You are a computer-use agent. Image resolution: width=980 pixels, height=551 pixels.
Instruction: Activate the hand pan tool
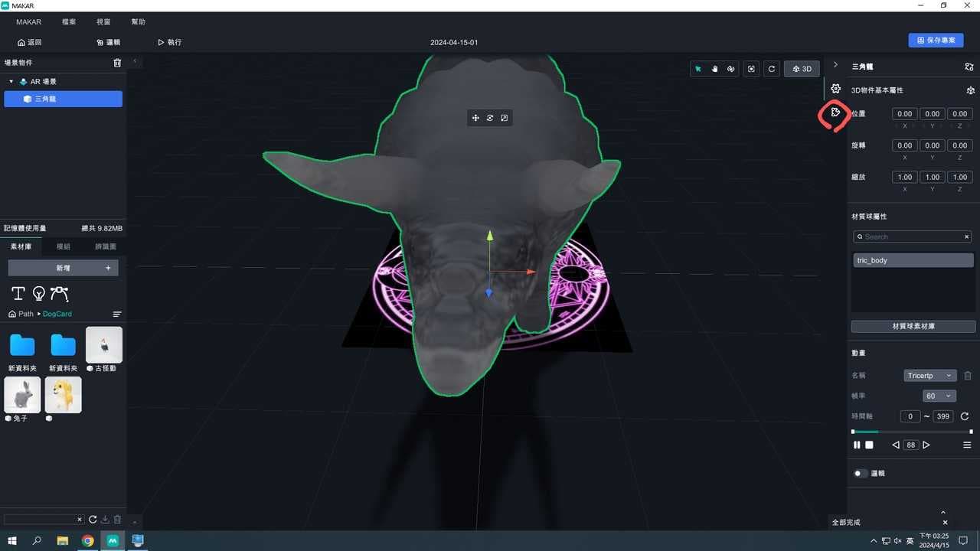714,69
